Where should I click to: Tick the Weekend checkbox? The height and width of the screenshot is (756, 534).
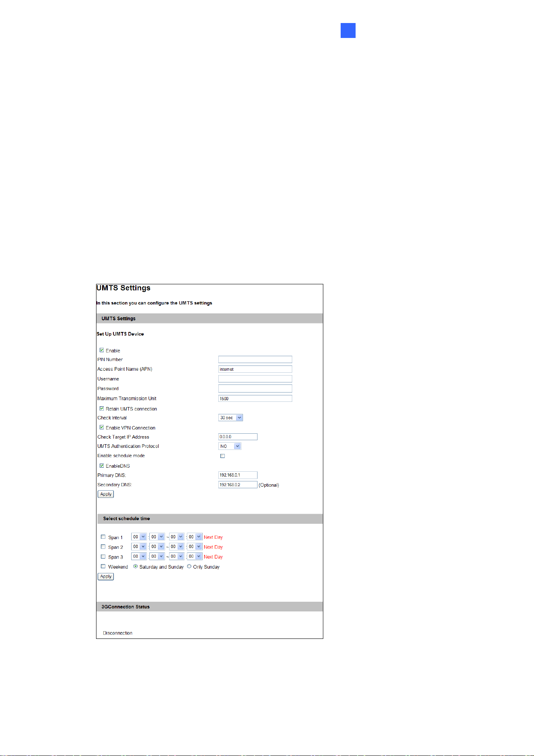103,566
